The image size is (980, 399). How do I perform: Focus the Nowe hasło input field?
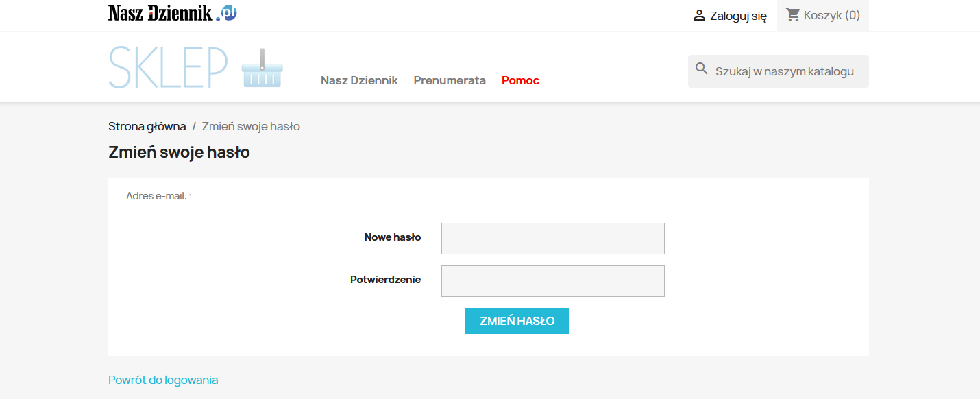[x=552, y=238]
